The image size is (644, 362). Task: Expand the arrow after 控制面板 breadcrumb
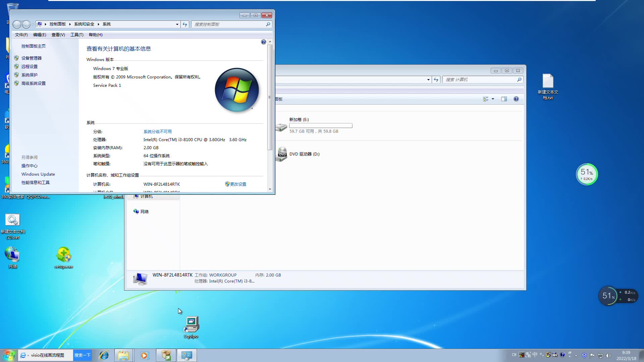pyautogui.click(x=70, y=24)
